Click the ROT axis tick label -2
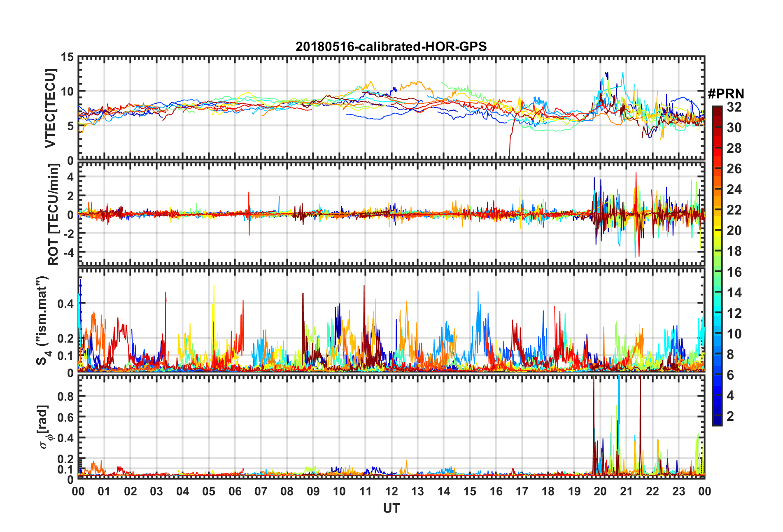Screen dimensions: 783x532 [69, 233]
